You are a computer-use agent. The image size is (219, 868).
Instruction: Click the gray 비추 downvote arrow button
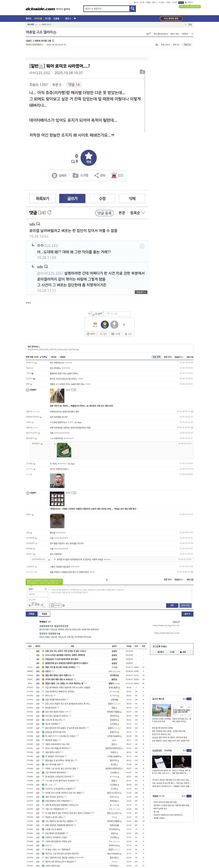(x=114, y=324)
